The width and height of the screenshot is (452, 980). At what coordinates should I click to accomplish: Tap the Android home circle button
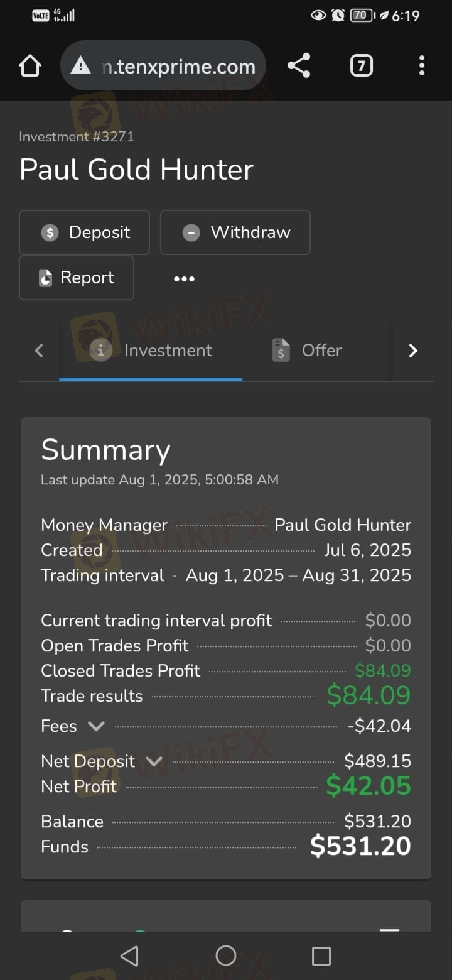(226, 955)
